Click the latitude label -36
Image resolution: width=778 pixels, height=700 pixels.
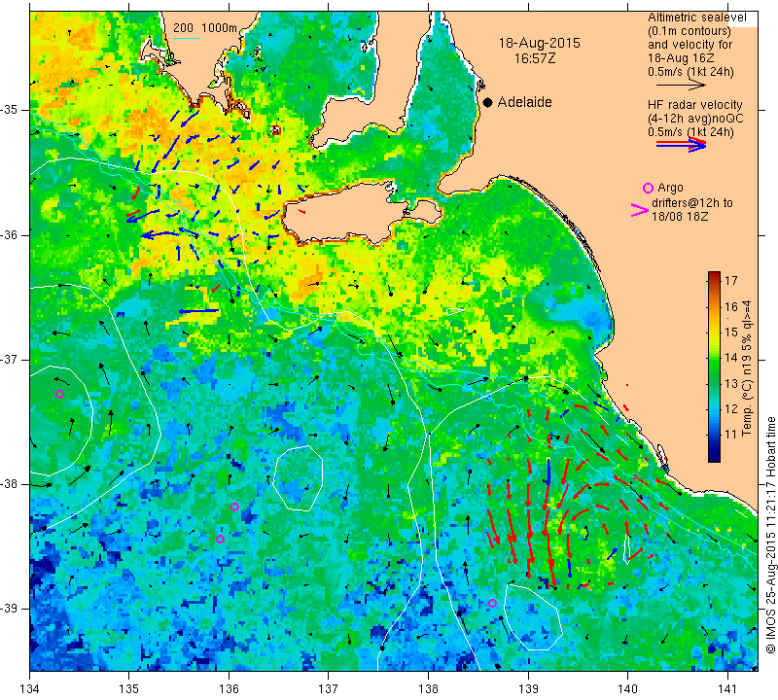[10, 234]
